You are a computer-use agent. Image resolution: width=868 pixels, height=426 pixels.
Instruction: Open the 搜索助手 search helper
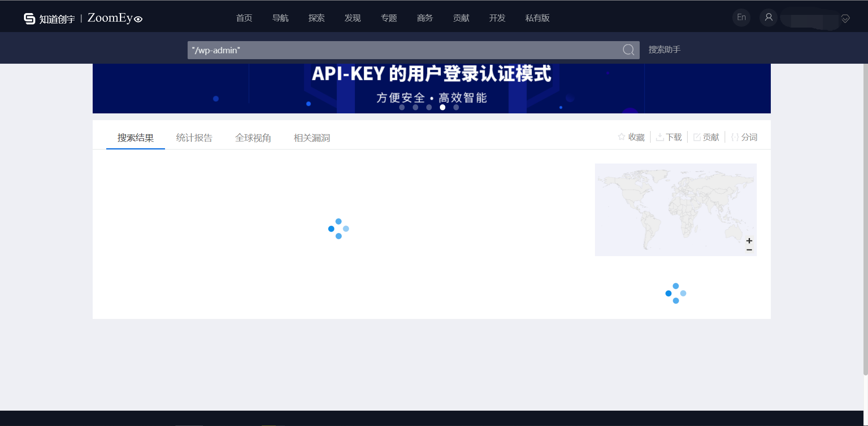tap(664, 49)
